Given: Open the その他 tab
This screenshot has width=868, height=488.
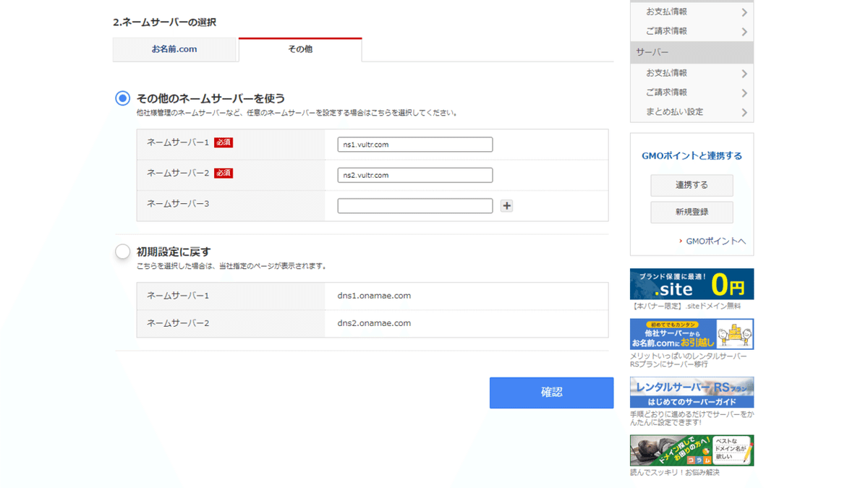Looking at the screenshot, I should click(x=300, y=49).
